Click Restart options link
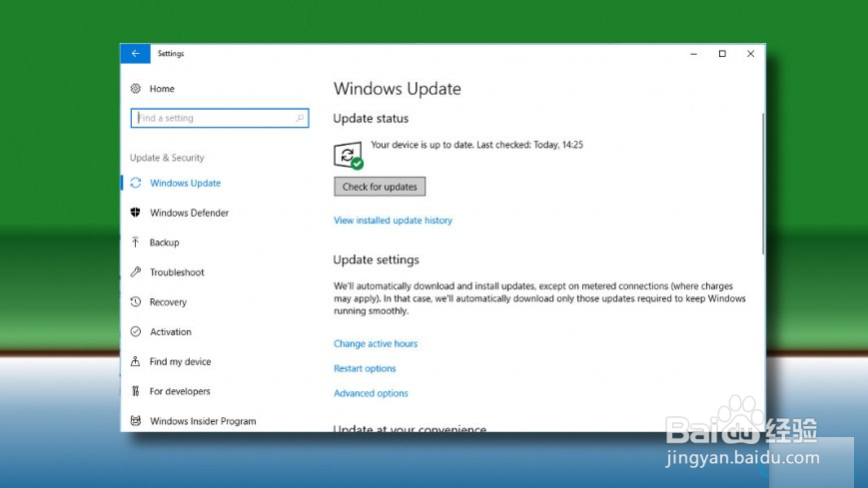Image resolution: width=868 pixels, height=488 pixels. click(x=365, y=368)
